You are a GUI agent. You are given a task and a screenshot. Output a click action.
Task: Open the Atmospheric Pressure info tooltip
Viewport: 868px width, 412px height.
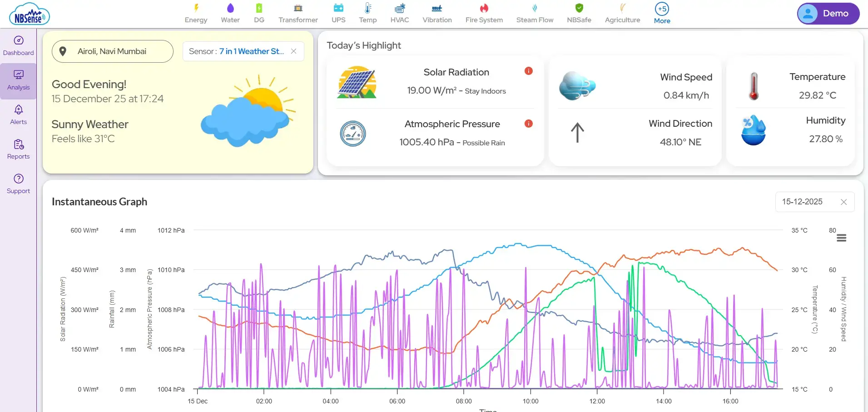point(529,123)
